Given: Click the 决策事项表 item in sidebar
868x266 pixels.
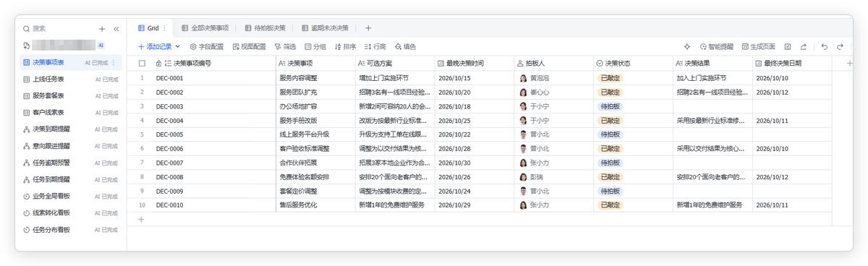Looking at the screenshot, I should 70,63.
